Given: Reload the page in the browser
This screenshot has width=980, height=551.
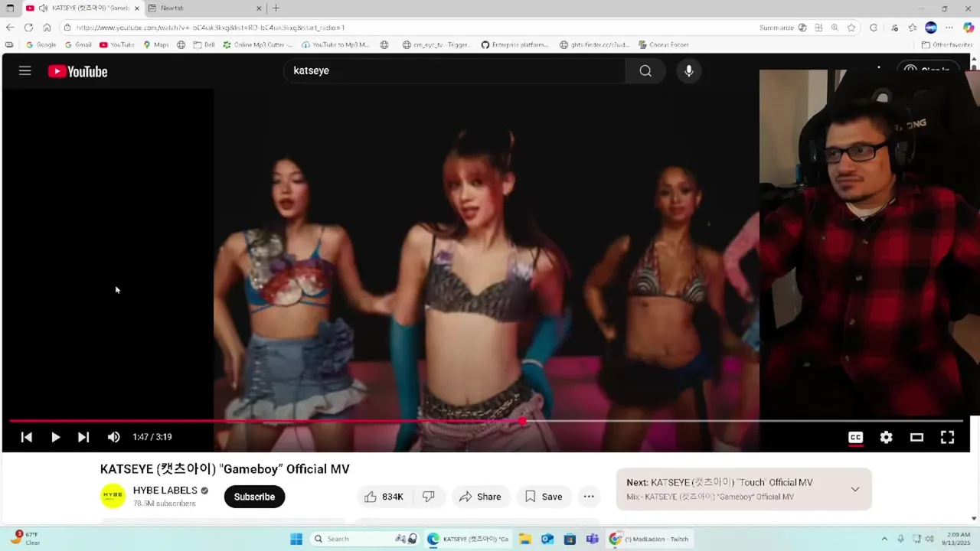Looking at the screenshot, I should coord(28,28).
